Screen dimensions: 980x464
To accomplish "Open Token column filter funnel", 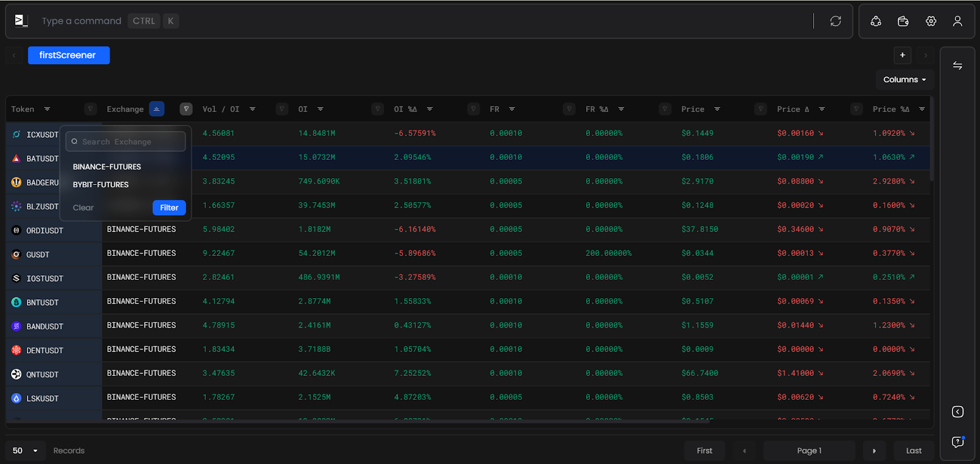I will 91,109.
